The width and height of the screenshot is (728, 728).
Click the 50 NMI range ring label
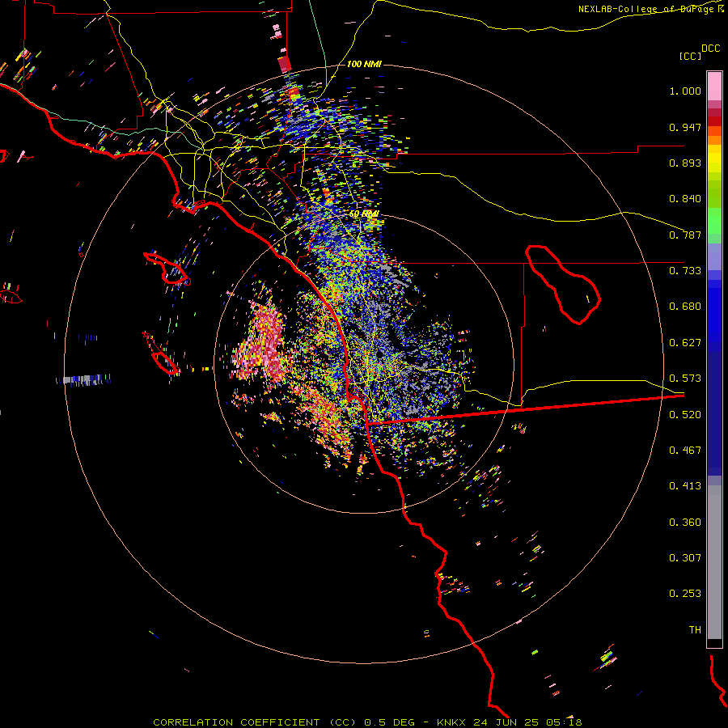pyautogui.click(x=365, y=214)
